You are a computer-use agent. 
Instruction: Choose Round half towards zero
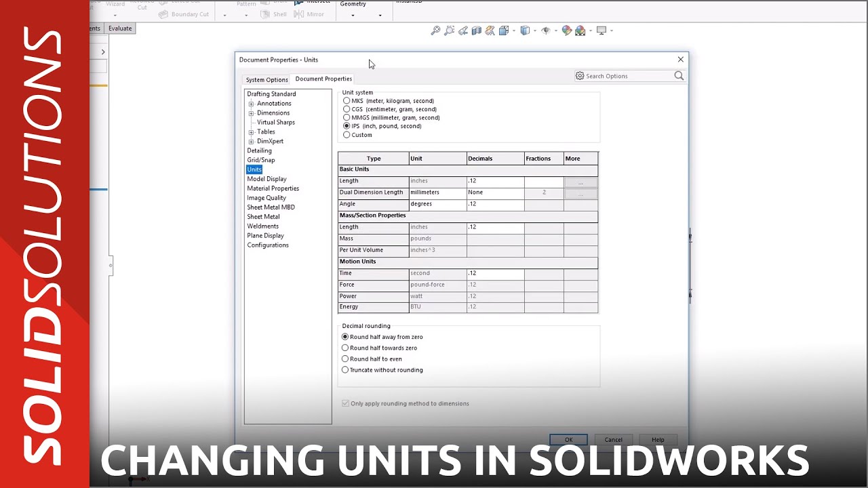point(345,348)
